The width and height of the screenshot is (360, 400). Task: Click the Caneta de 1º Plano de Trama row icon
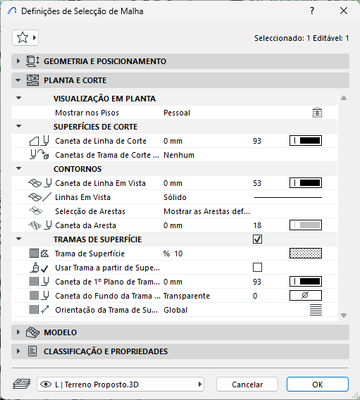(x=39, y=282)
